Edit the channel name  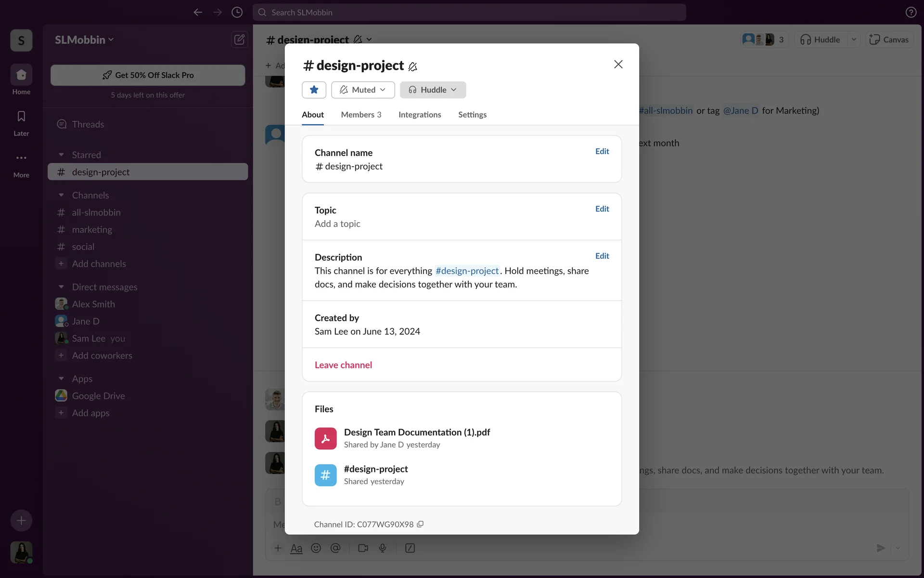coord(602,151)
